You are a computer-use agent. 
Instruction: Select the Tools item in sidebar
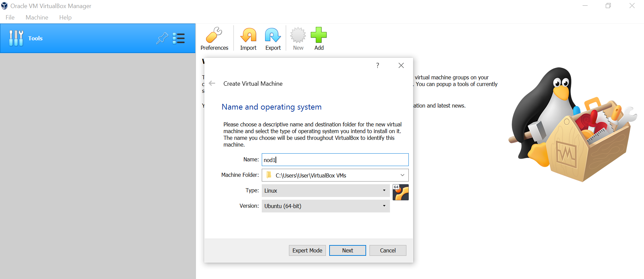98,38
